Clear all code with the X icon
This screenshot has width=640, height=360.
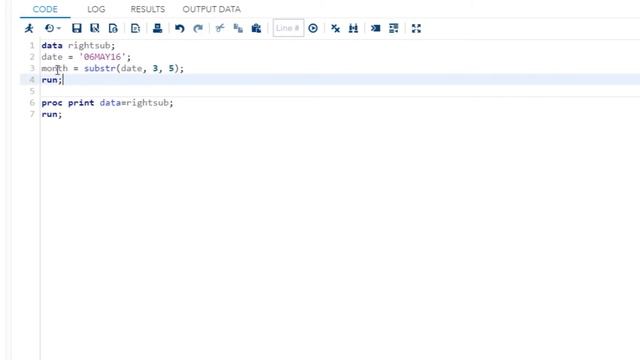pyautogui.click(x=336, y=28)
